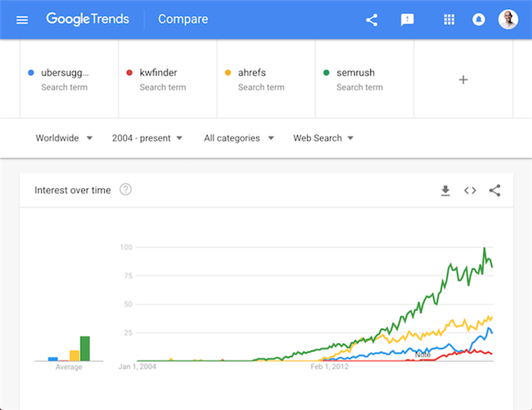Get embed code for the chart
The image size is (532, 410).
tap(470, 191)
